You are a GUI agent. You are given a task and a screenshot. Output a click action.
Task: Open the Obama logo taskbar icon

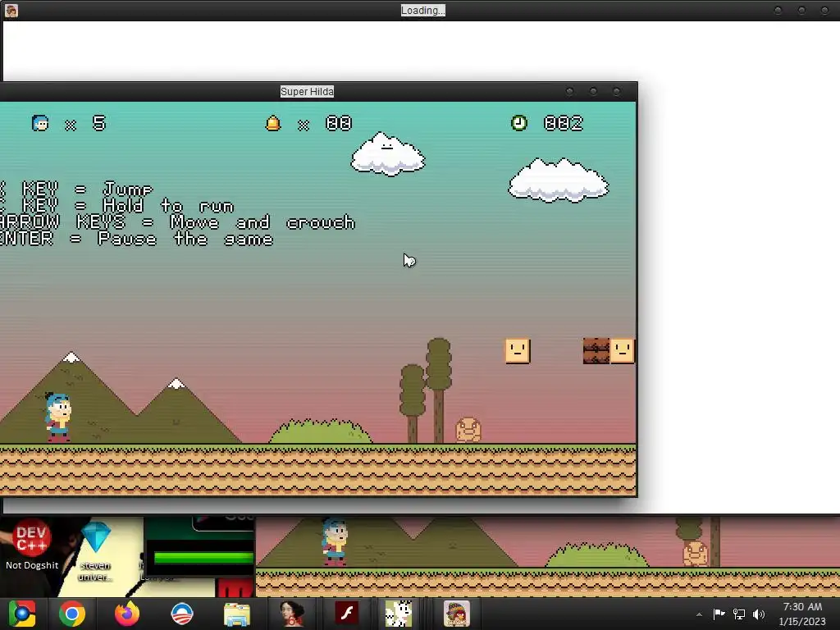click(x=181, y=614)
